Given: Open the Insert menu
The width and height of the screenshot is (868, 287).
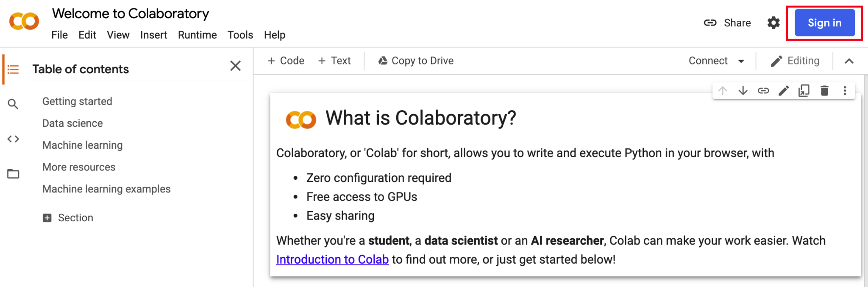Looking at the screenshot, I should coord(153,35).
